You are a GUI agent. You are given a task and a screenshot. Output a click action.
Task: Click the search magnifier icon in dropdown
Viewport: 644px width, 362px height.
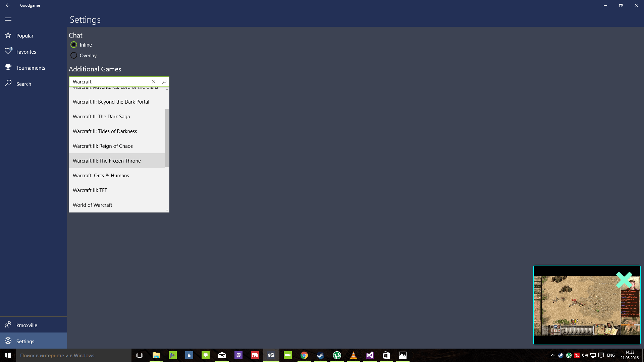164,81
